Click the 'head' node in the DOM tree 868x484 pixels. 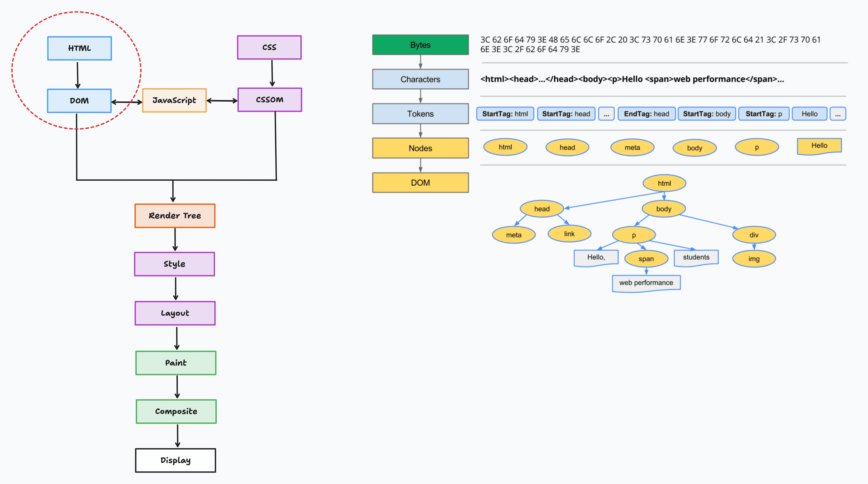coord(542,209)
